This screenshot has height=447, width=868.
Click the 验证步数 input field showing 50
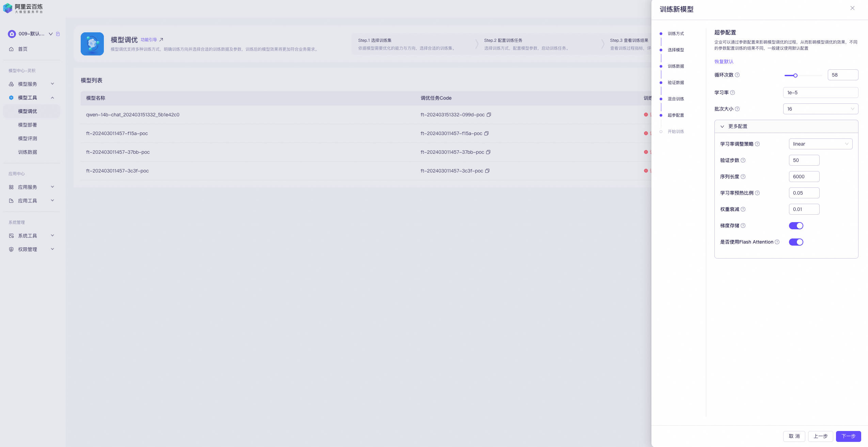(804, 160)
